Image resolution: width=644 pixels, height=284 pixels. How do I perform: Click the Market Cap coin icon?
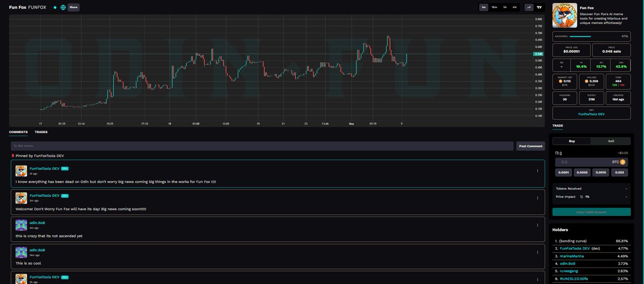[x=561, y=81]
